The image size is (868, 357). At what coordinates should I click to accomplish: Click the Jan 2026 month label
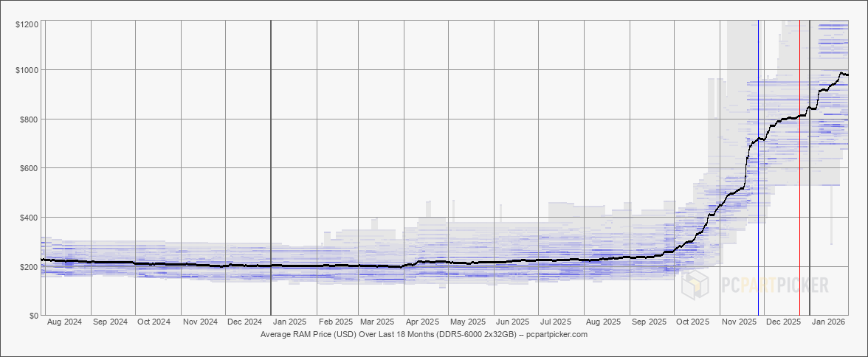827,322
